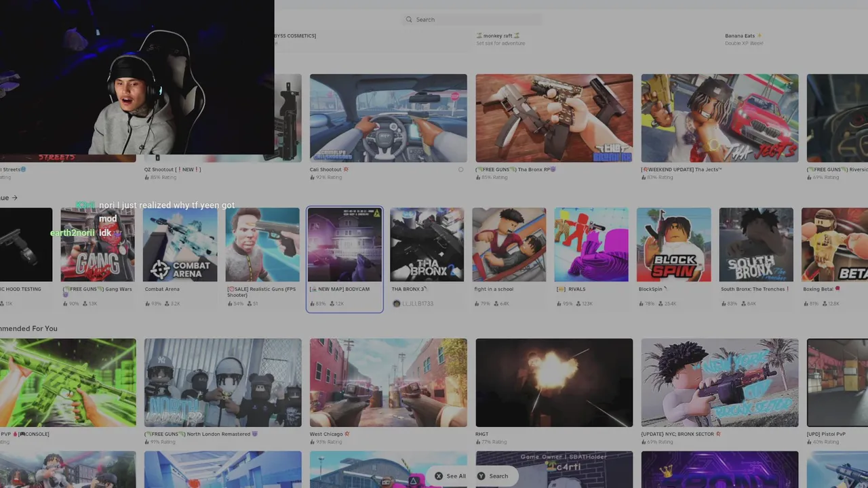868x488 pixels.
Task: Click the X icon on See All
Action: [x=439, y=476]
